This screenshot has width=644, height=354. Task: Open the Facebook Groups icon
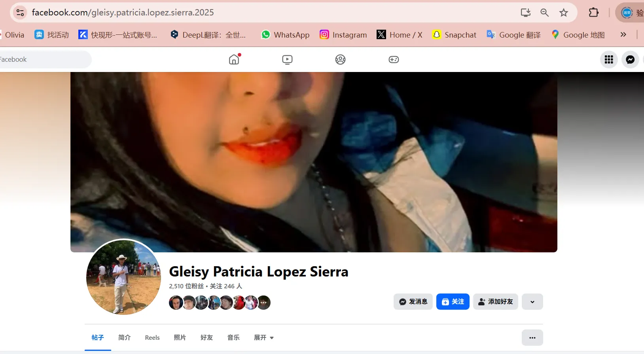click(340, 59)
